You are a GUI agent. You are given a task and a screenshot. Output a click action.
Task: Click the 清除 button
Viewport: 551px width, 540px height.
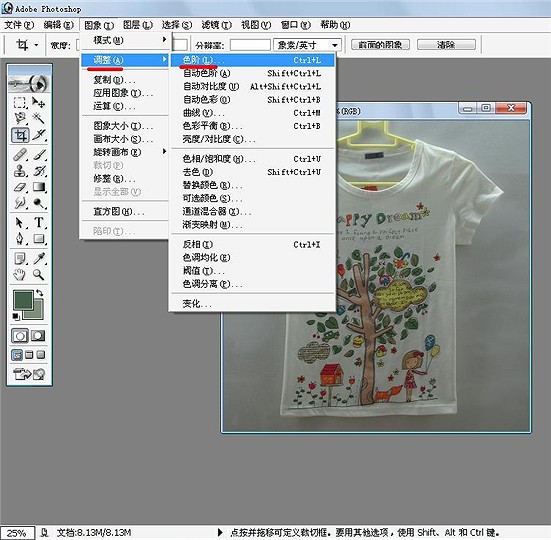tap(446, 45)
